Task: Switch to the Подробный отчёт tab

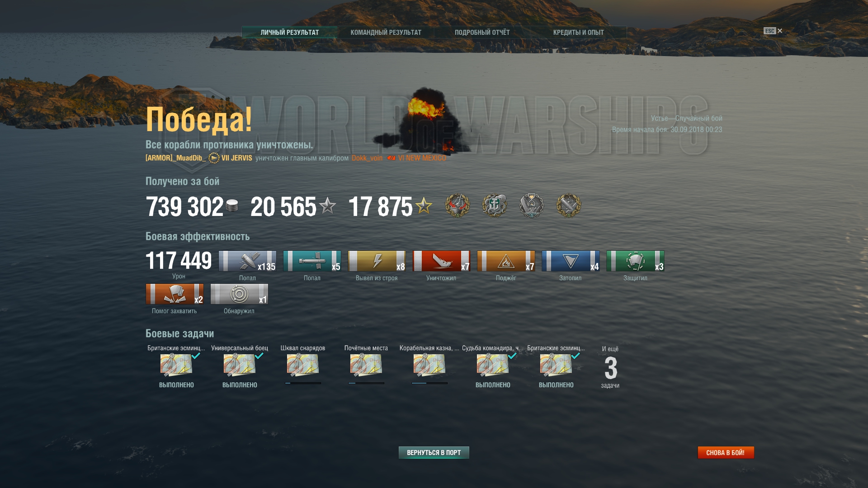Action: click(482, 33)
